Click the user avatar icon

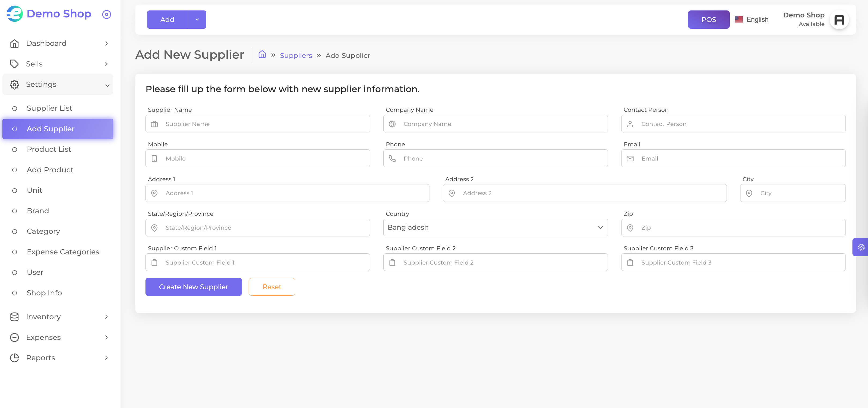point(839,20)
